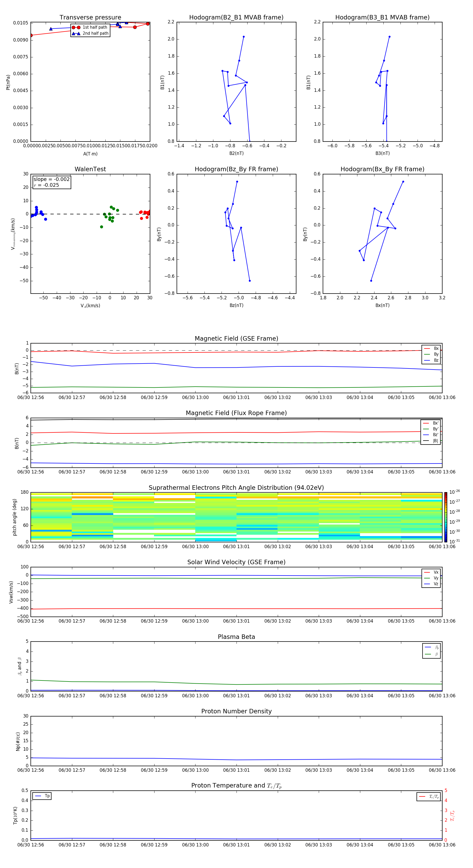Click the "Np(#/cc)" y-axis label
Screen dimensions: 473x868
(x=18, y=741)
